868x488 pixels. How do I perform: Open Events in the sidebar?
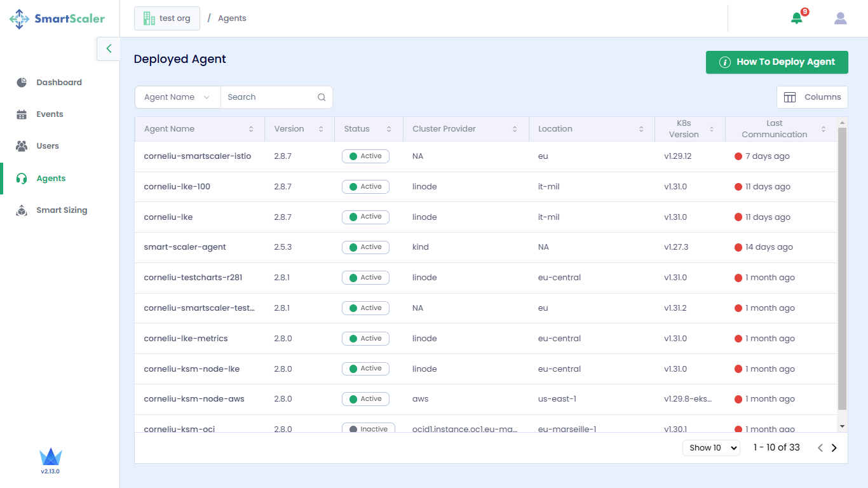50,114
